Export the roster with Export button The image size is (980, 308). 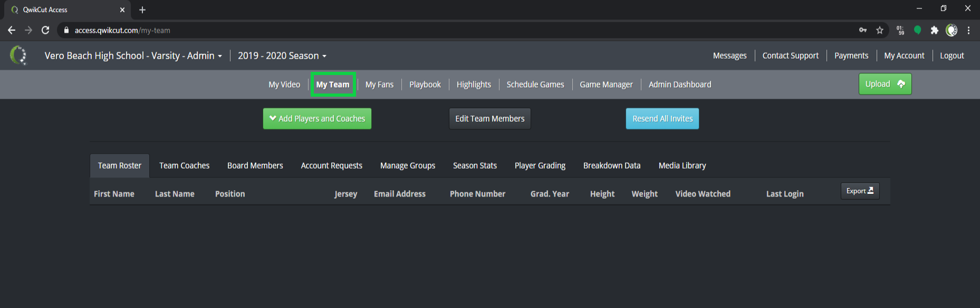860,191
